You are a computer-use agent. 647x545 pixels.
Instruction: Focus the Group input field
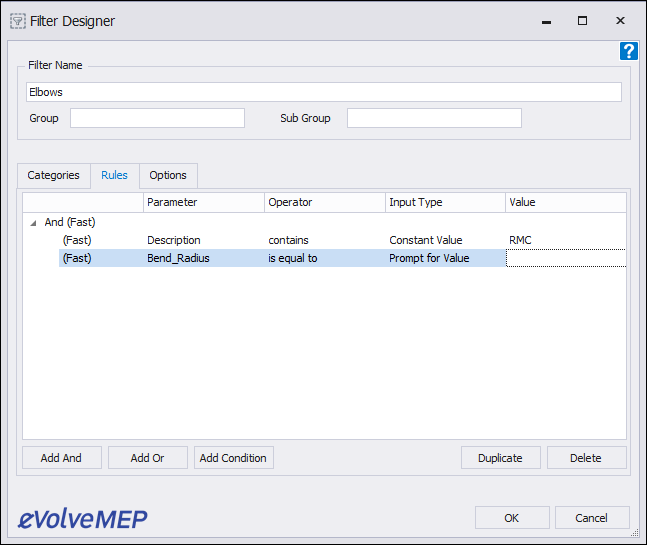(x=157, y=118)
